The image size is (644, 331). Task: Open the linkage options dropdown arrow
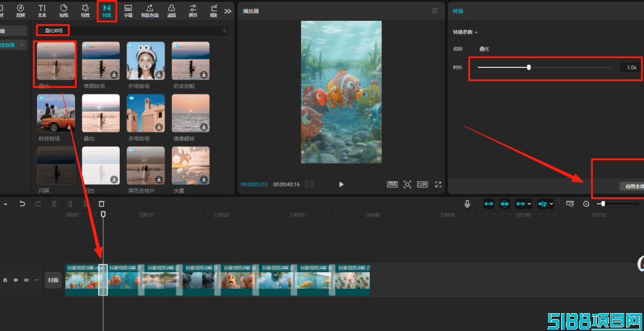point(529,203)
